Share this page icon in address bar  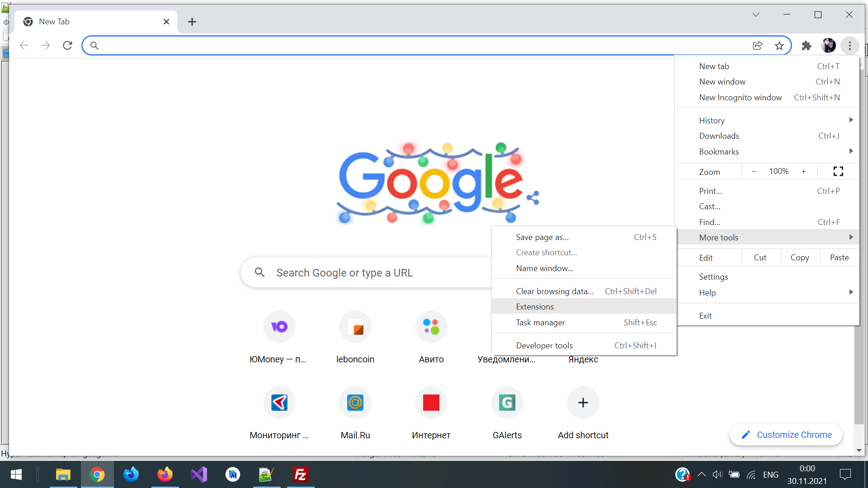pos(757,45)
